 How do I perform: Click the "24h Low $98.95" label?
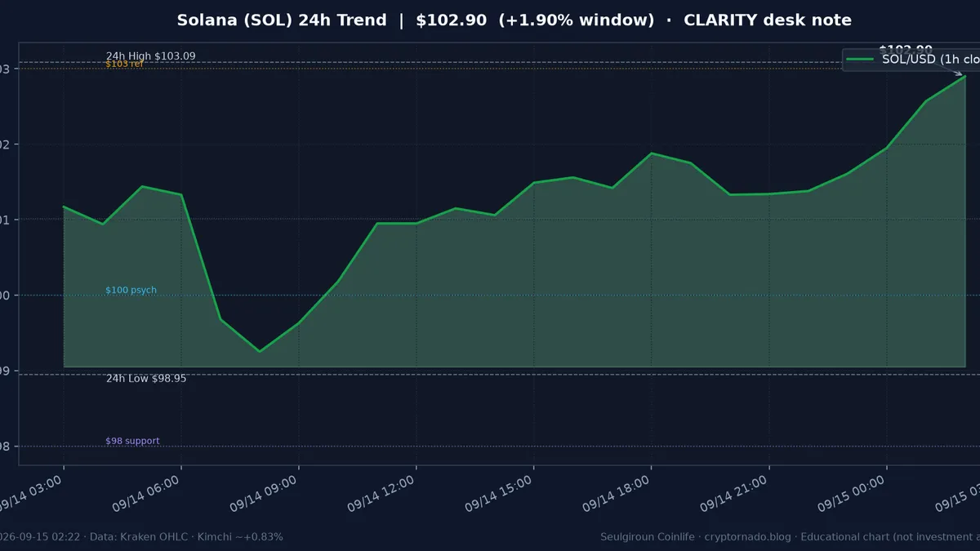146,379
